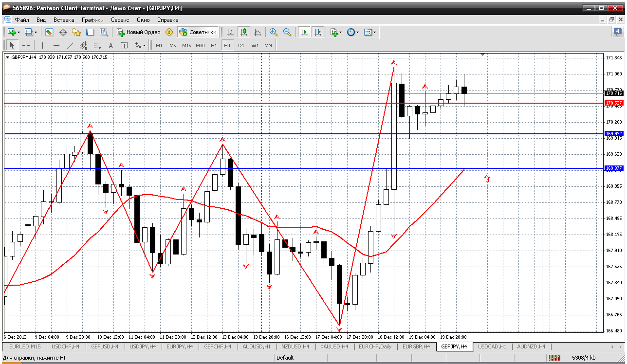Select the arrow cursor tool
This screenshot has width=627, height=364.
(12, 45)
